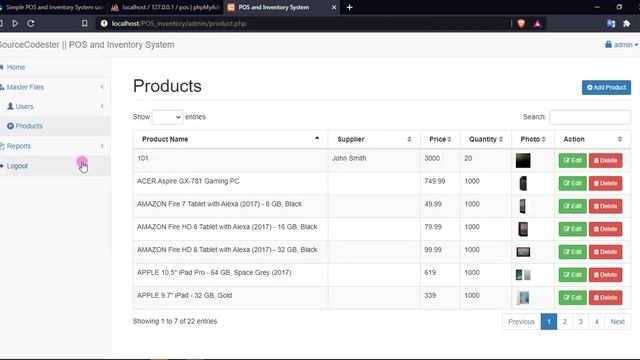Click photo thumbnail of product 101

pyautogui.click(x=523, y=160)
